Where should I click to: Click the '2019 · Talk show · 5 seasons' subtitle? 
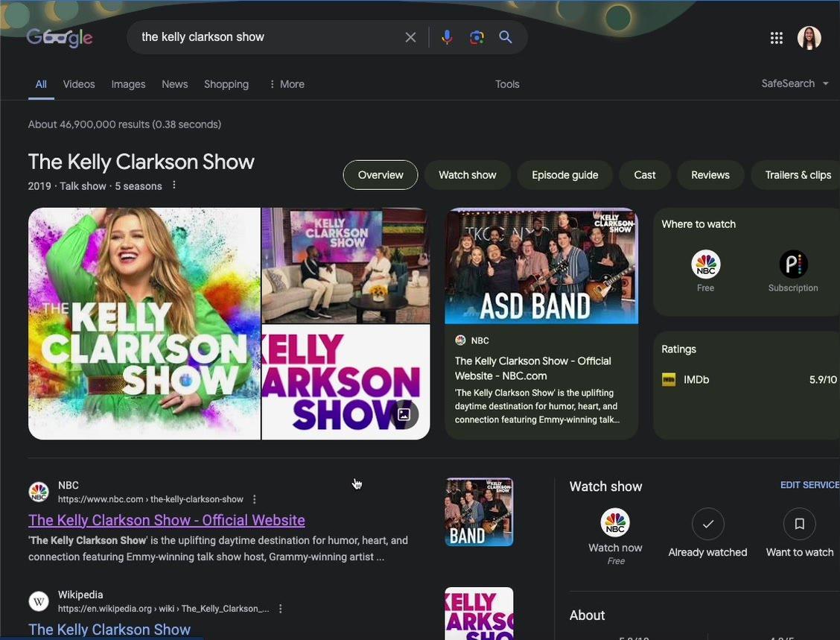(x=95, y=186)
